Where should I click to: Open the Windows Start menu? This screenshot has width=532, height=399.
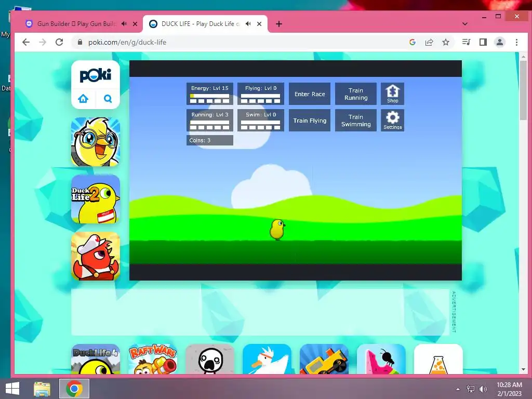point(12,389)
